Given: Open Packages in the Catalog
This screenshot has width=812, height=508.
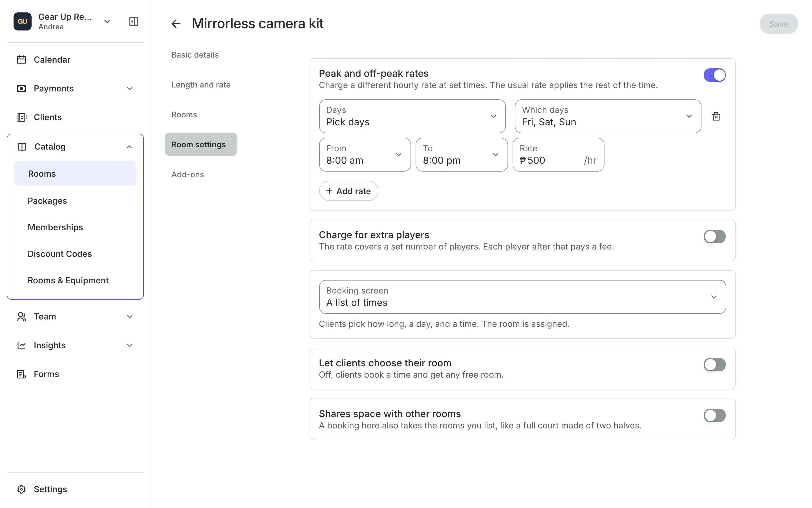Looking at the screenshot, I should pos(75,201).
